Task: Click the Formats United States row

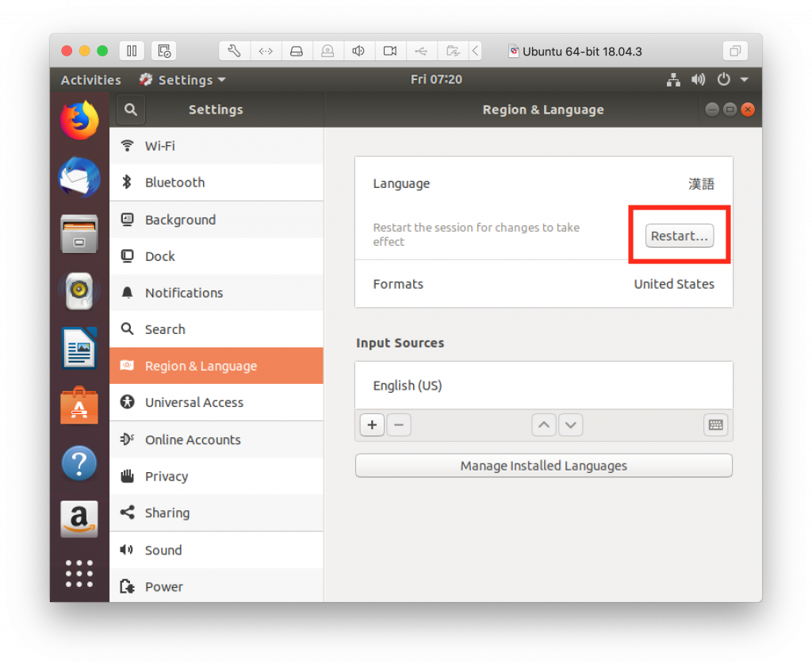Action: point(543,284)
